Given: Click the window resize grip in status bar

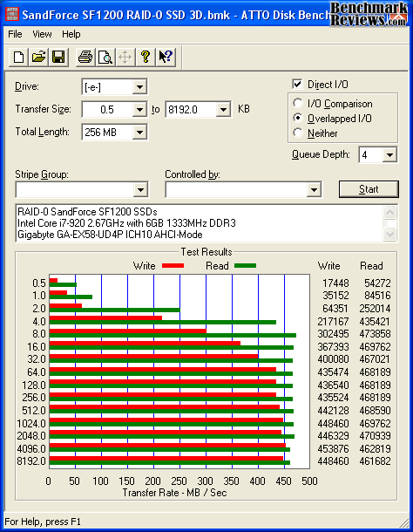Looking at the screenshot, I should pyautogui.click(x=403, y=522).
